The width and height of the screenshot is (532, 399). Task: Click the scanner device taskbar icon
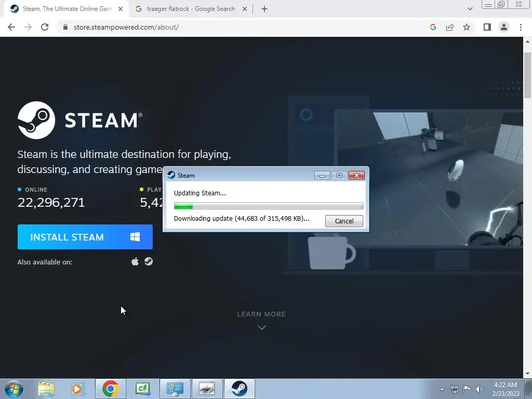[207, 389]
